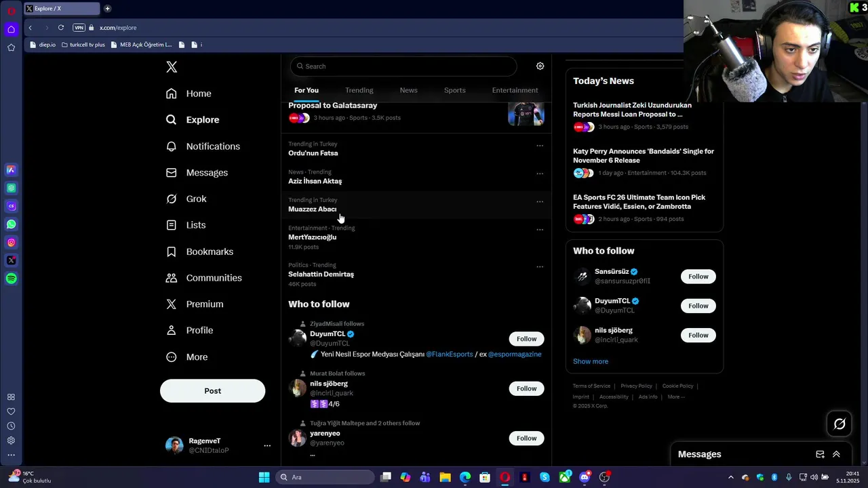Go back in browser
The width and height of the screenshot is (868, 488).
click(x=30, y=28)
